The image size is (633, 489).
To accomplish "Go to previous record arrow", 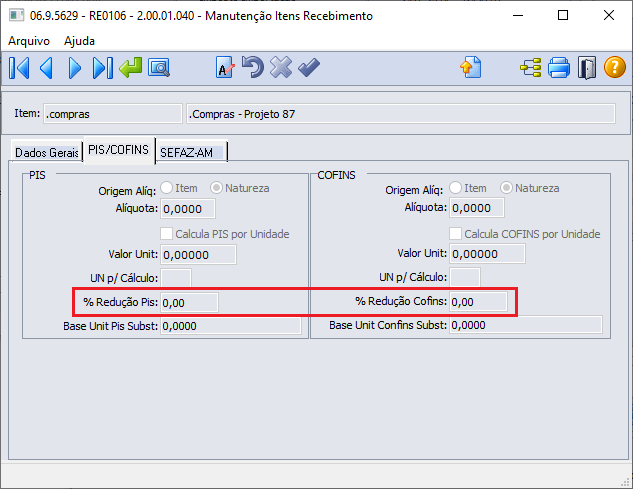I will (x=46, y=67).
